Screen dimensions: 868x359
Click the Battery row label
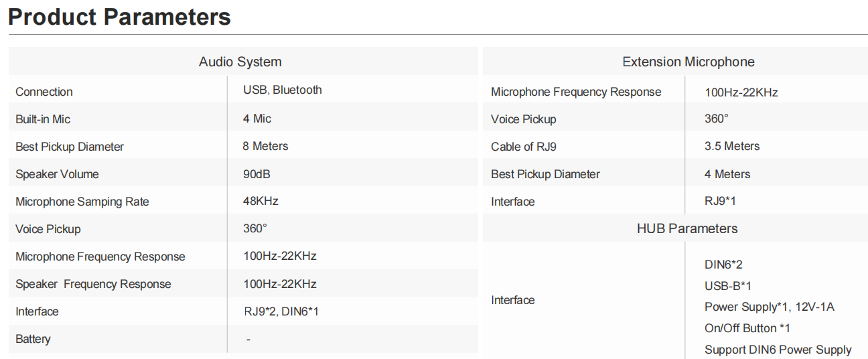click(33, 339)
